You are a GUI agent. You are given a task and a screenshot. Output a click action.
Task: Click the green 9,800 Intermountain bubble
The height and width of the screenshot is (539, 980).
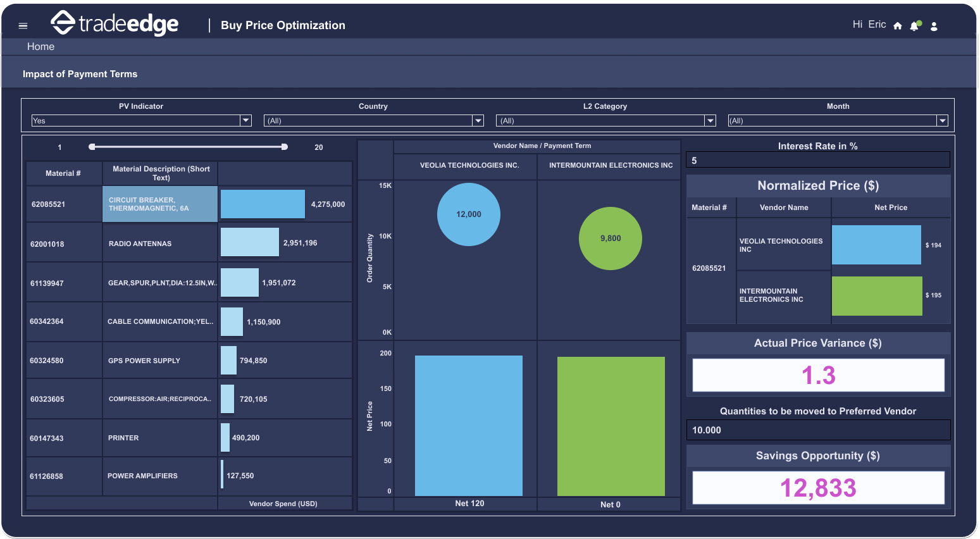611,239
